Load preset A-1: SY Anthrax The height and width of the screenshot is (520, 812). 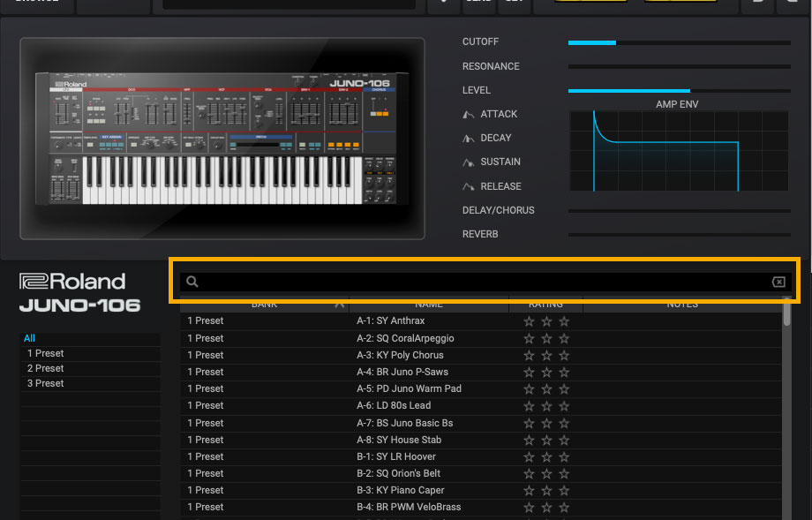pos(390,320)
